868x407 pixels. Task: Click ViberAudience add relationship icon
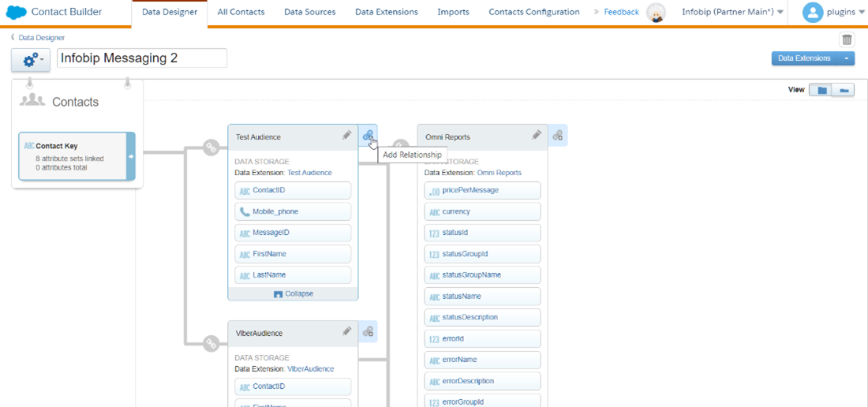point(368,332)
